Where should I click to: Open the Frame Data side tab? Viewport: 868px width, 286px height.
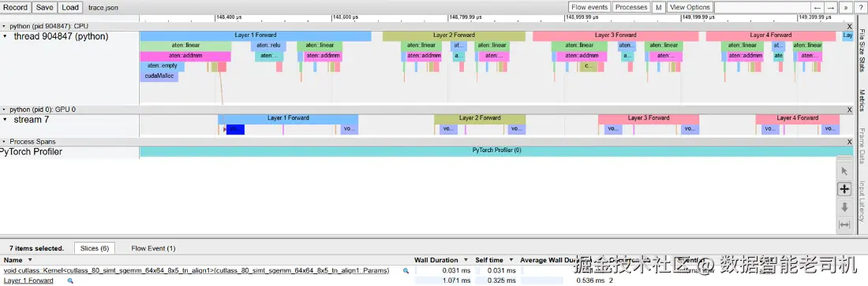pyautogui.click(x=862, y=146)
